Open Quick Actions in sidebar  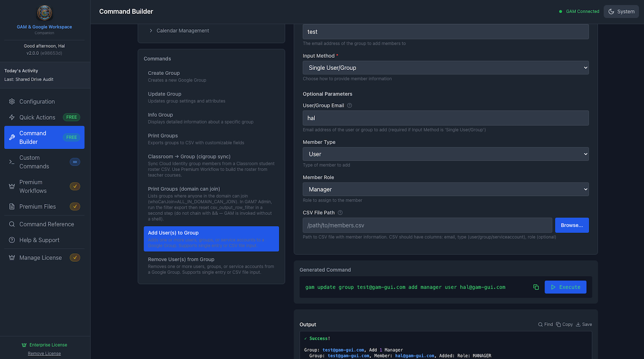point(44,117)
